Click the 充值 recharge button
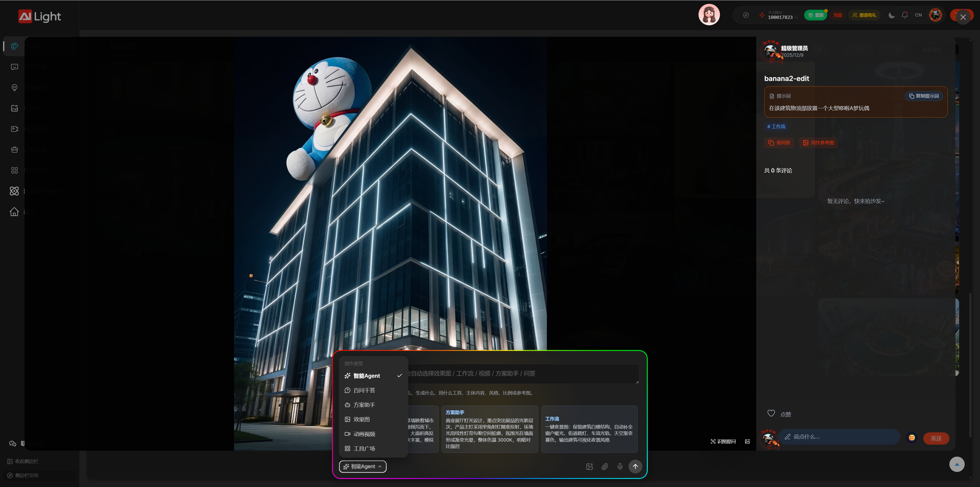The width and height of the screenshot is (980, 487). coord(837,15)
